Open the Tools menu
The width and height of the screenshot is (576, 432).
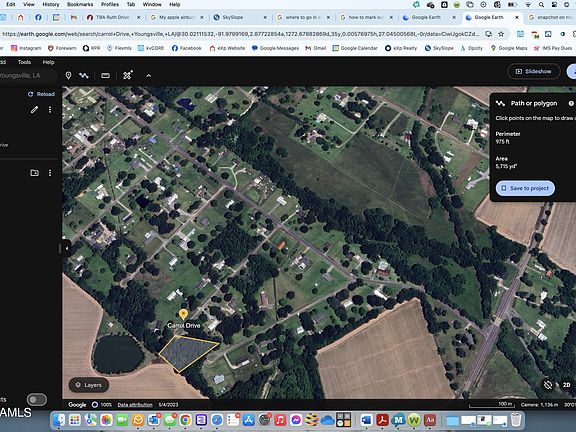(x=24, y=62)
